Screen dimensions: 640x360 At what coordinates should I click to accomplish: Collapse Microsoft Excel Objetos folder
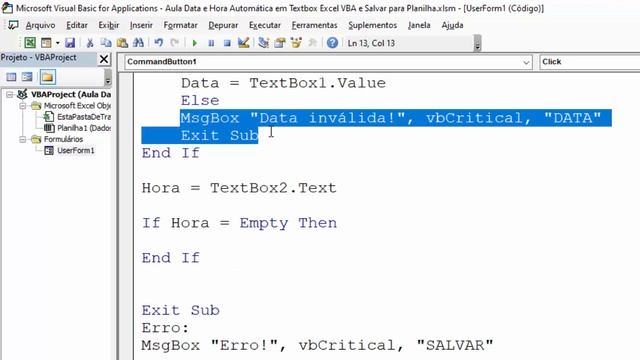pos(23,106)
